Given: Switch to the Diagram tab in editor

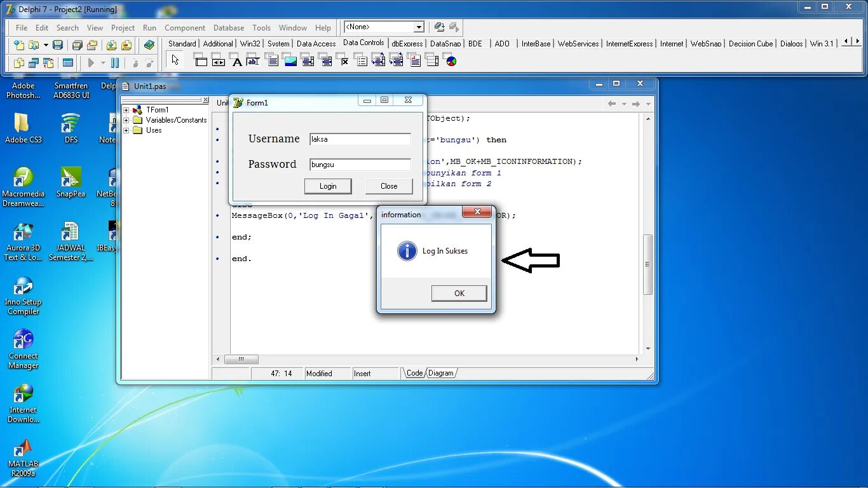Looking at the screenshot, I should 441,373.
